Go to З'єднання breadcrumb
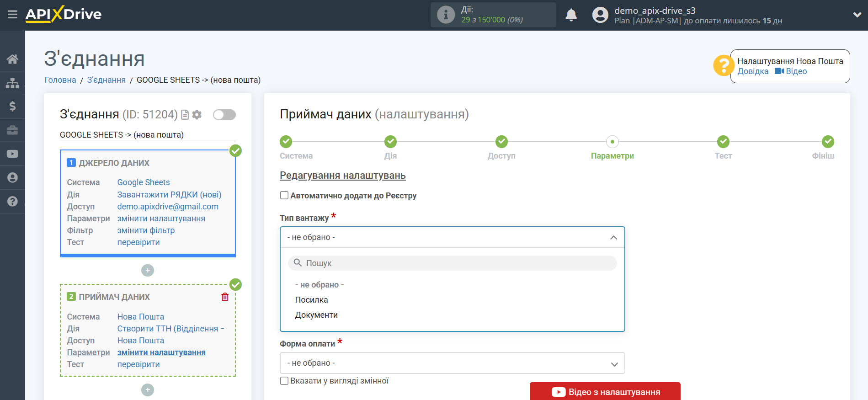This screenshot has height=400, width=868. [106, 80]
